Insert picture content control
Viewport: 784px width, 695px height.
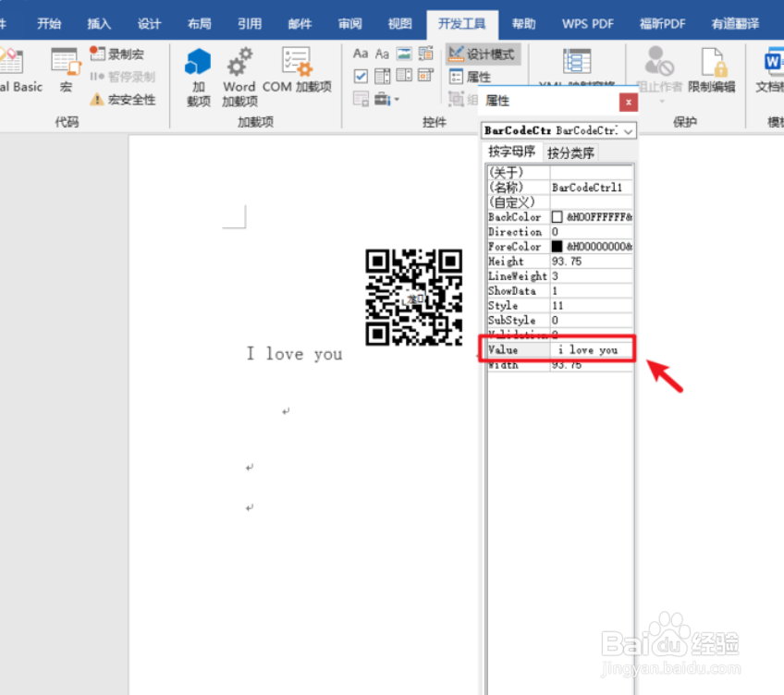pos(404,54)
